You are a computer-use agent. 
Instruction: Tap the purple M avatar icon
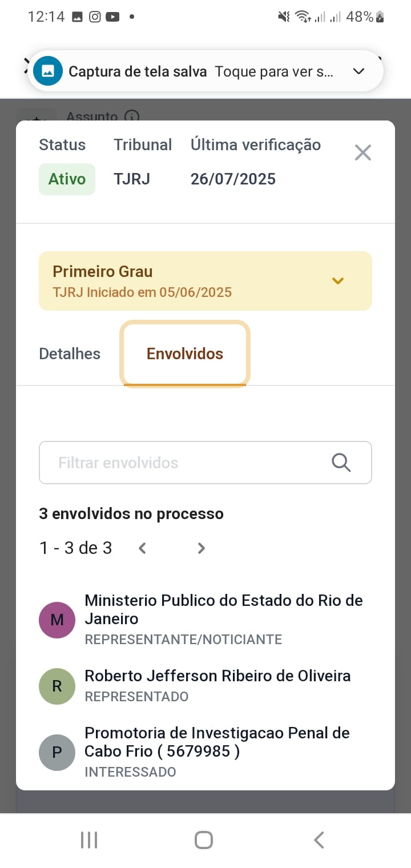pyautogui.click(x=57, y=620)
